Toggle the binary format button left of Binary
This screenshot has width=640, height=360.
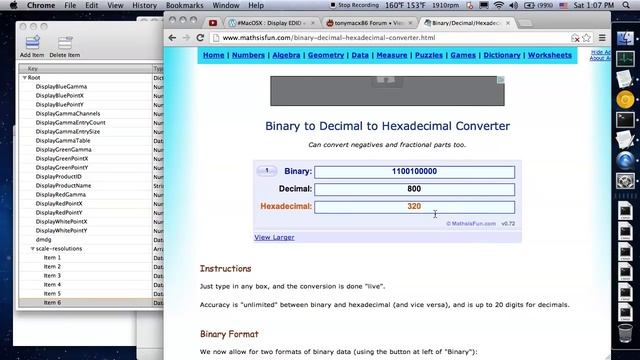pyautogui.click(x=267, y=171)
